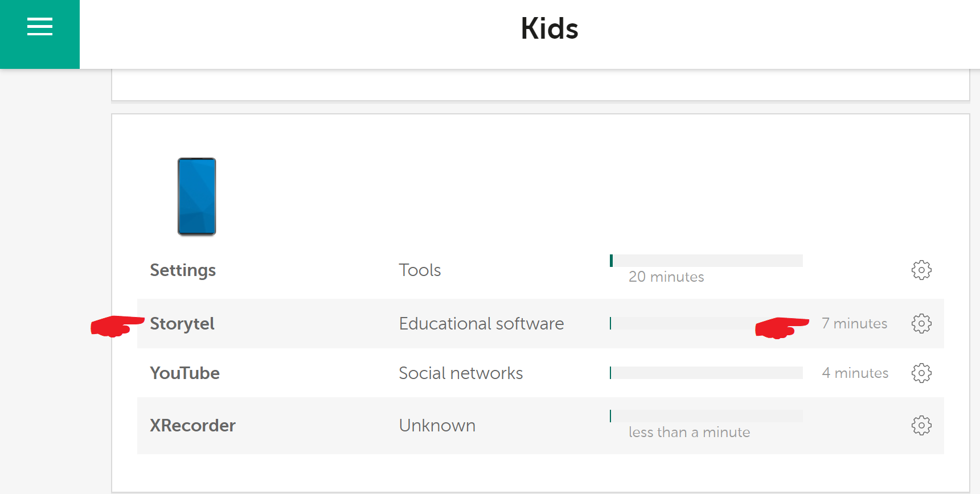Click the 7 minutes usage text
The image size is (980, 494).
pyautogui.click(x=854, y=323)
